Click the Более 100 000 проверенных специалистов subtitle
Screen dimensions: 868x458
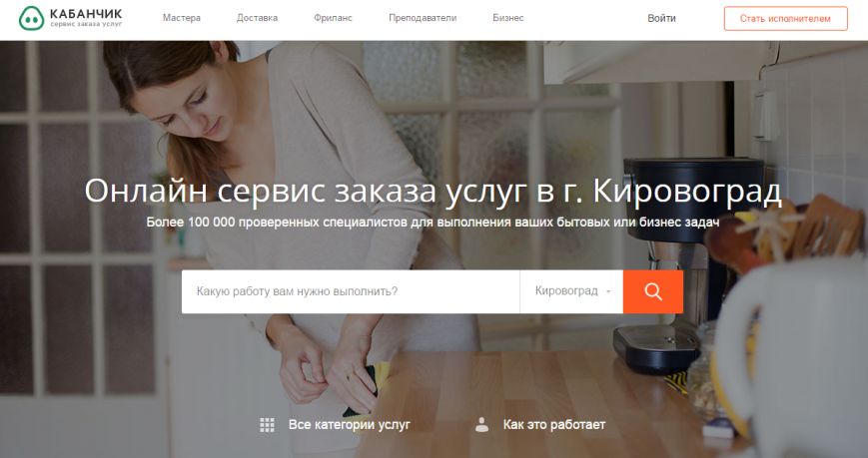click(x=433, y=223)
